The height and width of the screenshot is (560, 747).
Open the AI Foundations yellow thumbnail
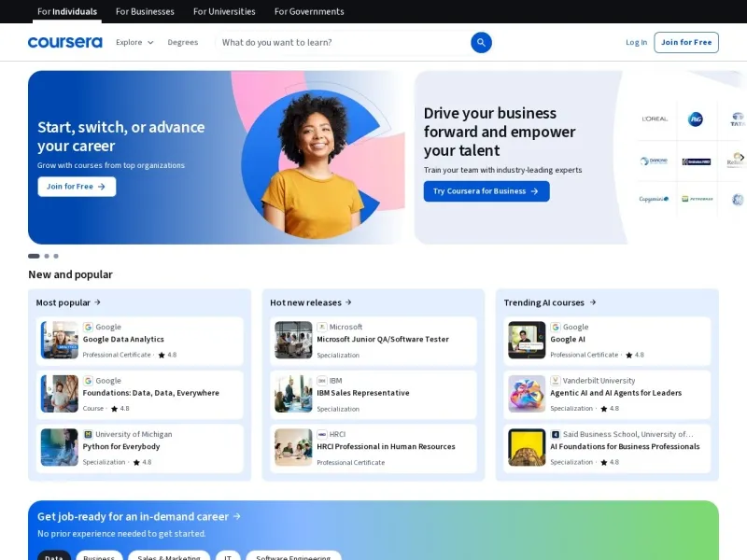tap(527, 447)
